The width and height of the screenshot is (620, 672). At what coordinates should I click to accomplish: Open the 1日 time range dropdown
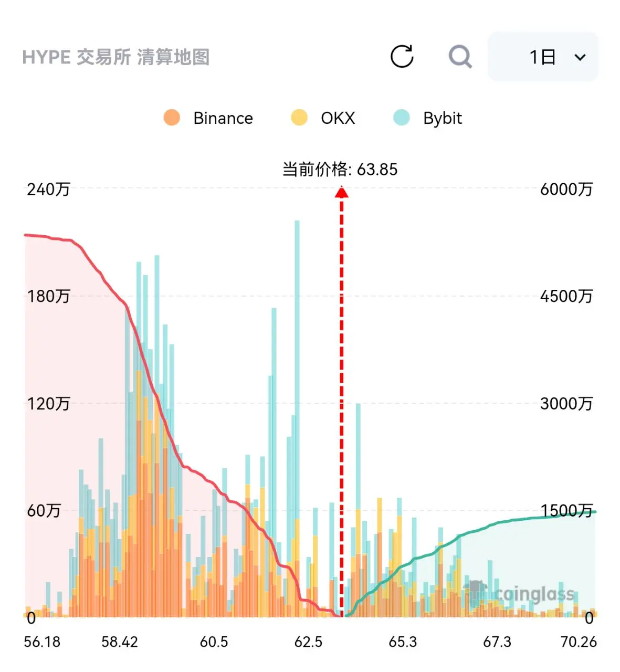[543, 56]
